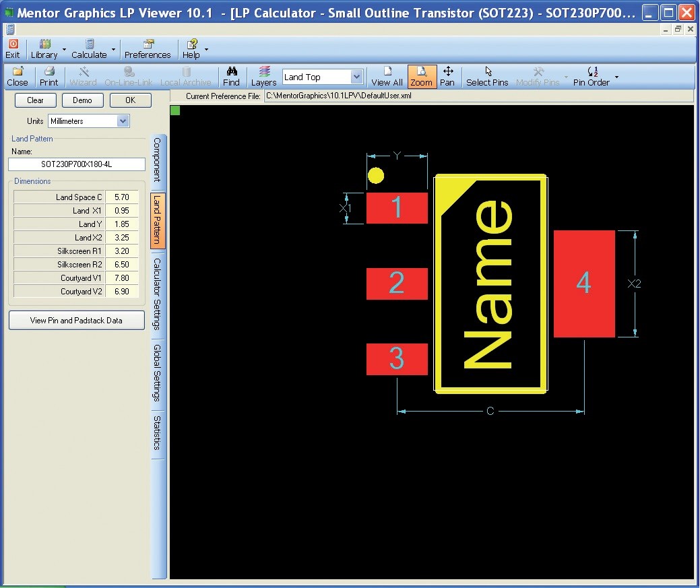Open the Global Settings tab
Image resolution: width=700 pixels, height=588 pixels.
158,372
